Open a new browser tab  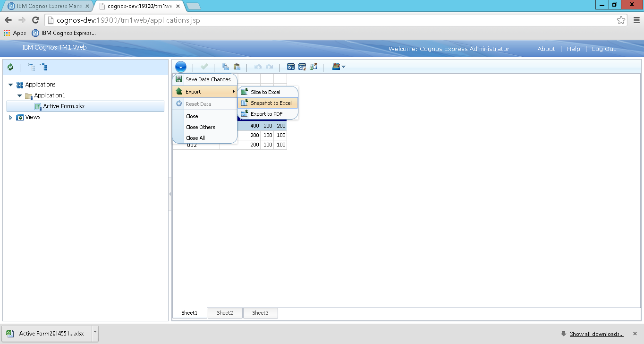194,7
